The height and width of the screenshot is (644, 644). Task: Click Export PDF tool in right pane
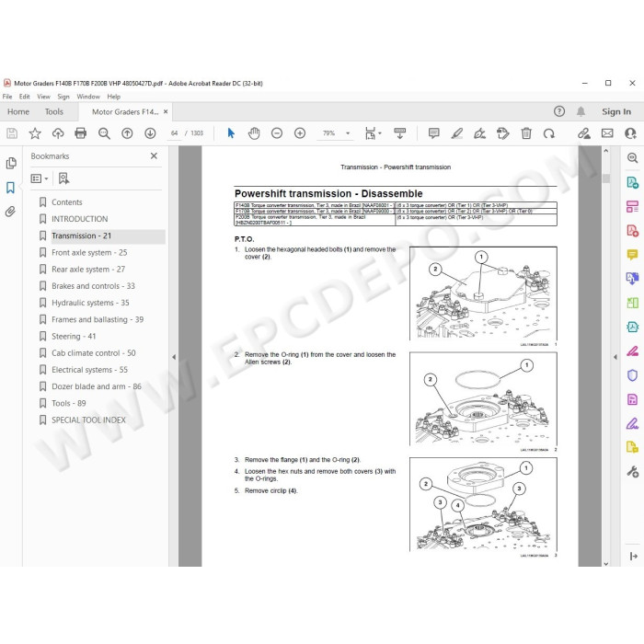[x=632, y=182]
